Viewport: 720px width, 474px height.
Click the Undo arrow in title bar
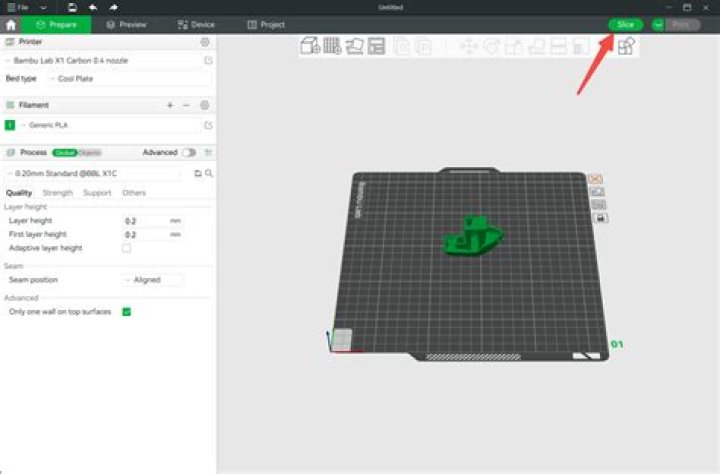point(93,7)
